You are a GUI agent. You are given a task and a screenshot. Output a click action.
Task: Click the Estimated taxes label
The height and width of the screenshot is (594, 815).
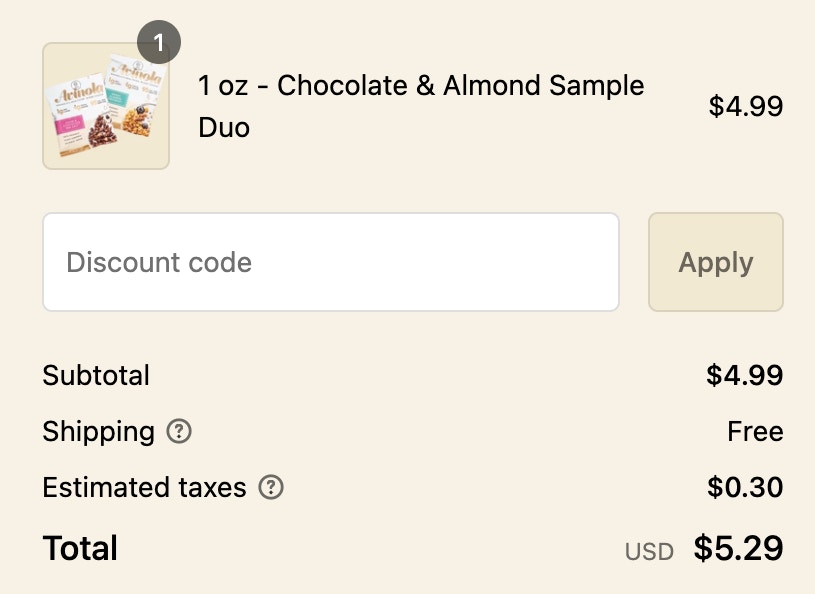click(x=144, y=487)
